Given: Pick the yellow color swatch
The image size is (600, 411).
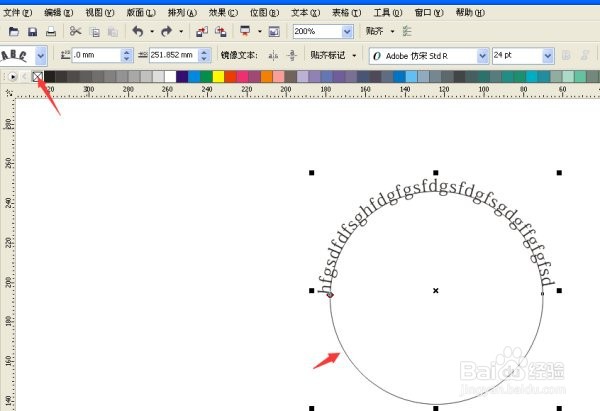Looking at the screenshot, I should click(218, 77).
